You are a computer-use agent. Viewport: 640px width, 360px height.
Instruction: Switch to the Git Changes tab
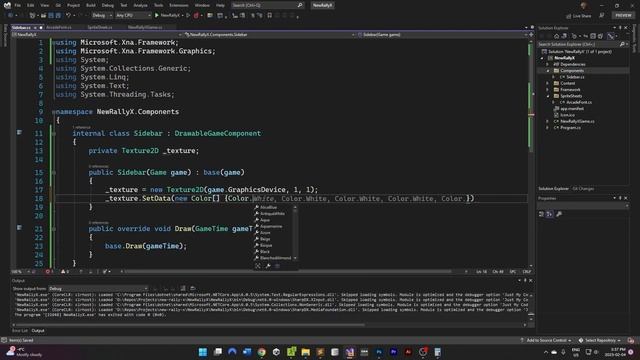click(583, 189)
